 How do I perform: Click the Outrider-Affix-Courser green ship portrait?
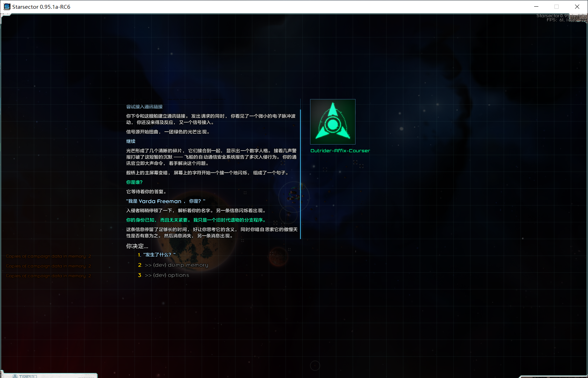tap(332, 122)
